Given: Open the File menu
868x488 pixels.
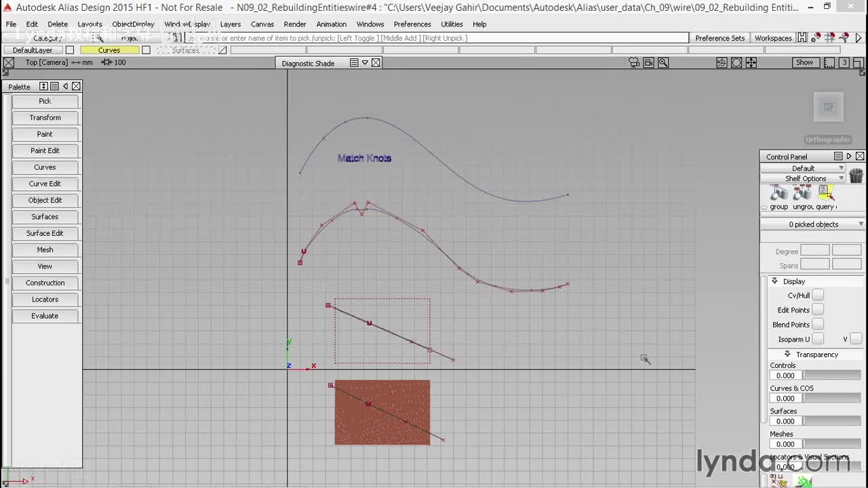Looking at the screenshot, I should tap(11, 24).
